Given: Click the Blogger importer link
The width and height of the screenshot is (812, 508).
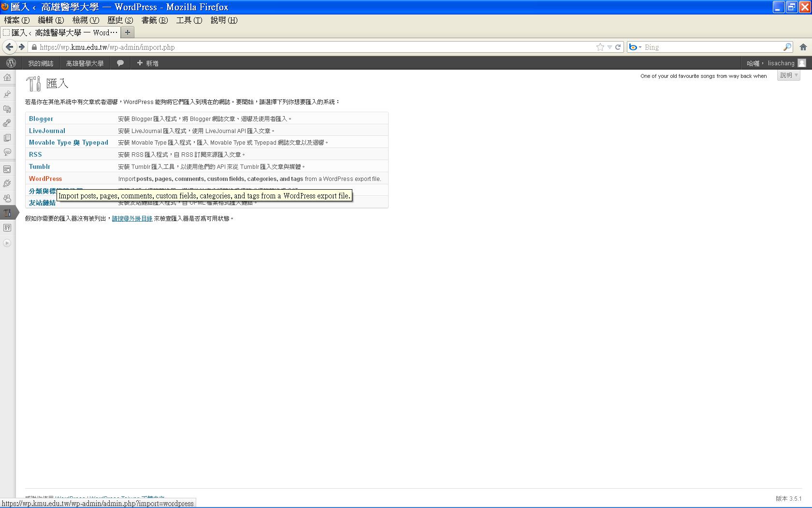Looking at the screenshot, I should (x=41, y=119).
